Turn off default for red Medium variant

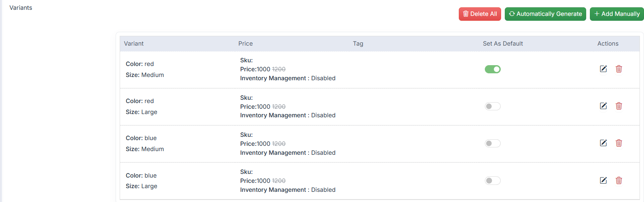[493, 69]
